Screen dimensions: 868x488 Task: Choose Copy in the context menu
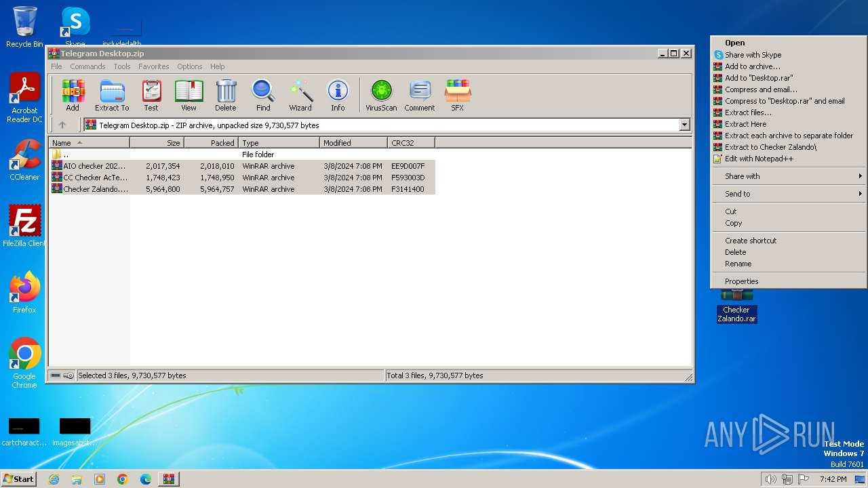click(x=788, y=223)
